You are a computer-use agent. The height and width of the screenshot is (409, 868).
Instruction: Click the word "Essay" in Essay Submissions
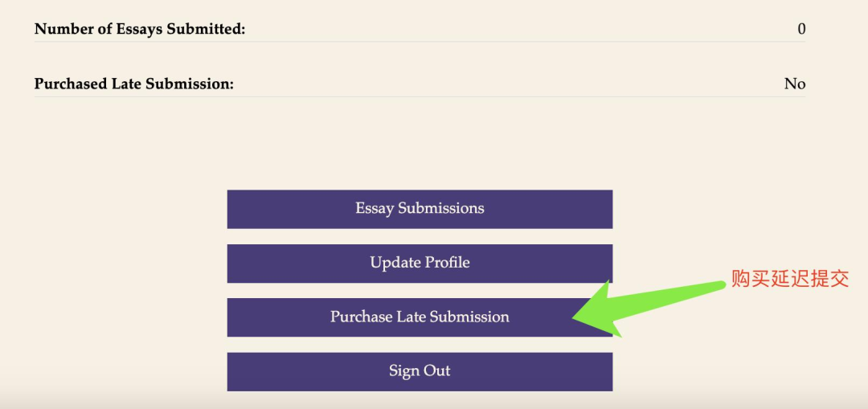pyautogui.click(x=375, y=209)
